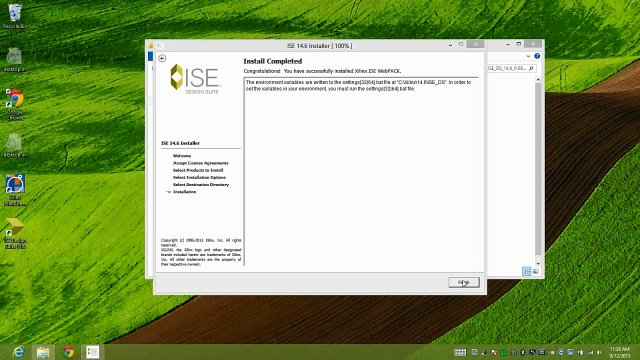
Task: Click the ISE Design Suite logo
Action: (x=195, y=78)
